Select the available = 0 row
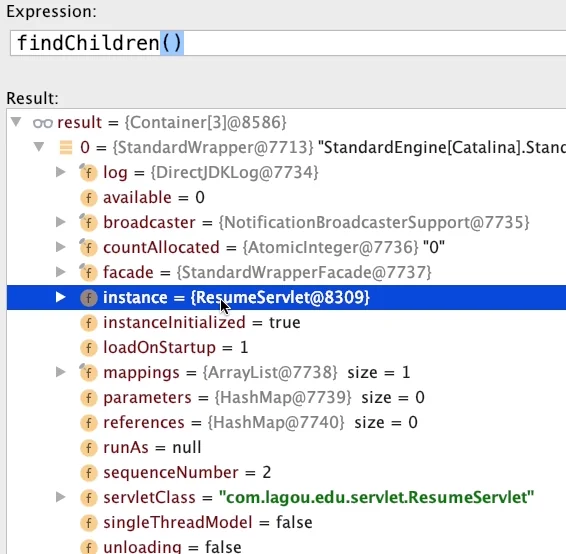The height and width of the screenshot is (554, 566). tap(286, 197)
